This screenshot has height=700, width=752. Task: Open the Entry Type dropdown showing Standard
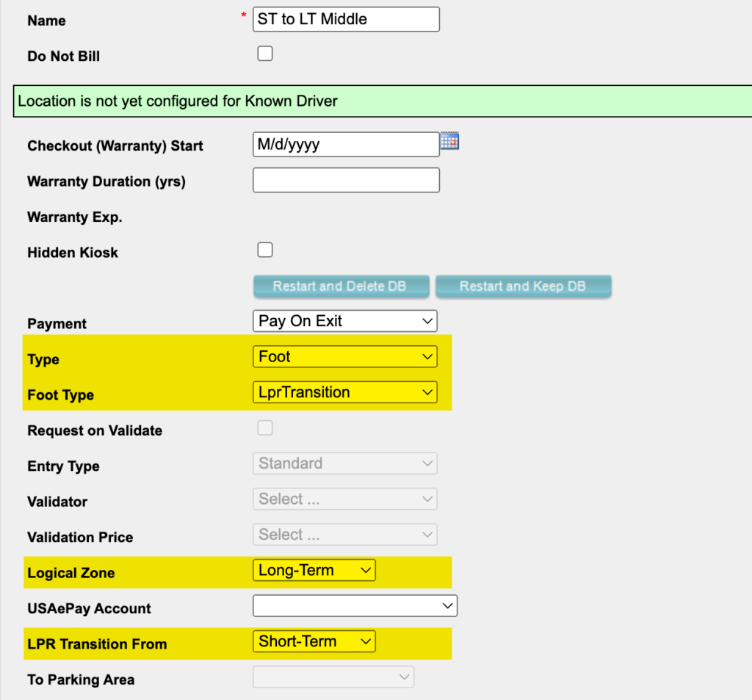click(x=344, y=463)
